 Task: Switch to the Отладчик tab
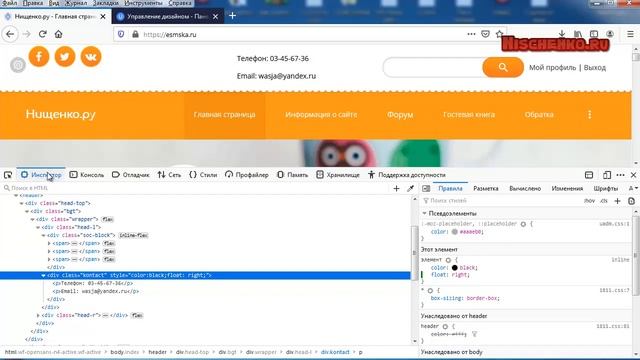131,175
